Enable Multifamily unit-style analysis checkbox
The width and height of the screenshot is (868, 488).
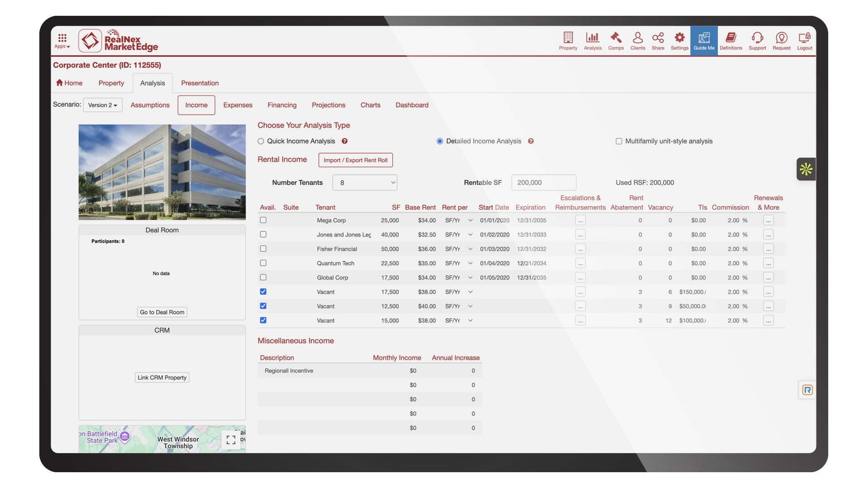pyautogui.click(x=619, y=141)
